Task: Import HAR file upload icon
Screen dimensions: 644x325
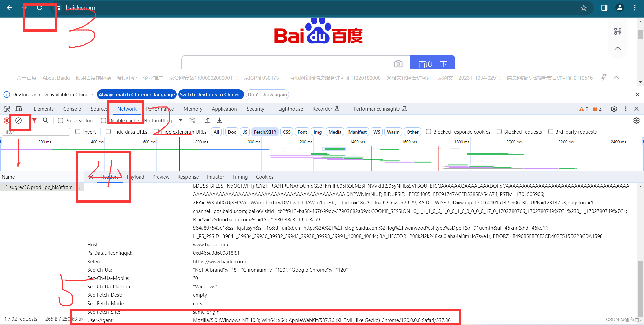Action: [208, 120]
